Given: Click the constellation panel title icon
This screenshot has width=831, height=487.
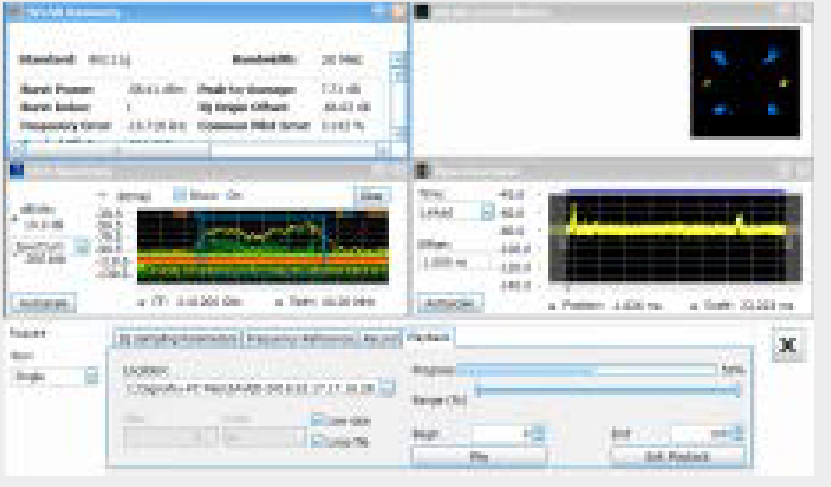Looking at the screenshot, I should 423,12.
